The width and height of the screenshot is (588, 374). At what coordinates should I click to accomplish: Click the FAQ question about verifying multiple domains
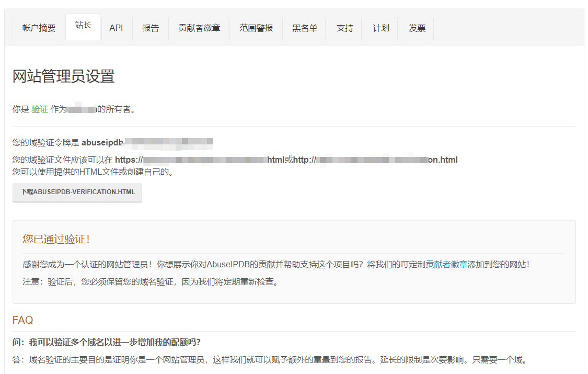pos(107,342)
